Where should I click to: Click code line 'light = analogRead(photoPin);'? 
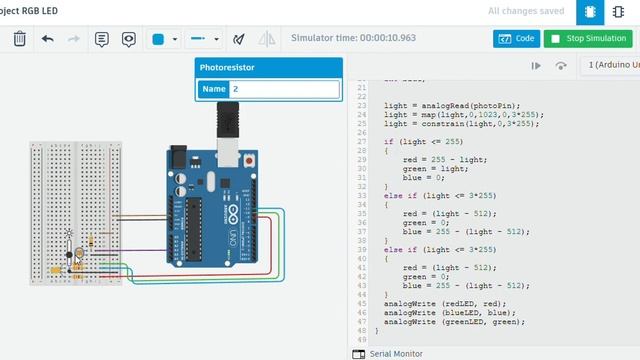[x=452, y=106]
